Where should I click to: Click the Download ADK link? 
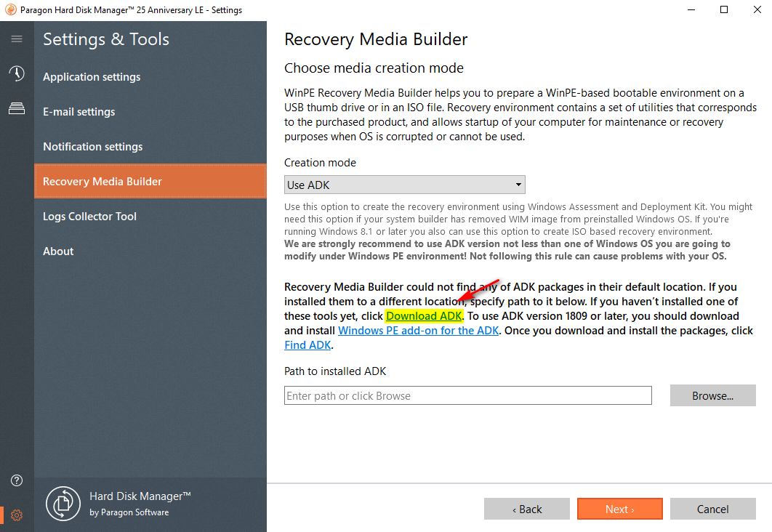(x=424, y=316)
